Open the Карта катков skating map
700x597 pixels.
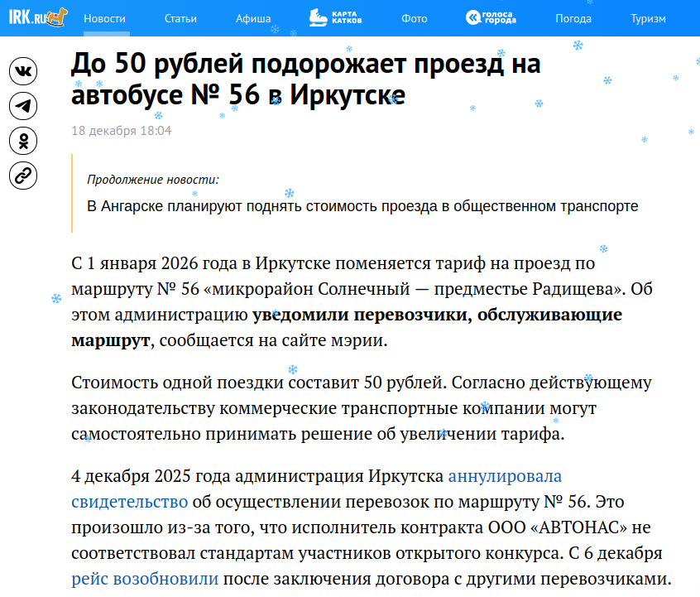click(x=336, y=18)
